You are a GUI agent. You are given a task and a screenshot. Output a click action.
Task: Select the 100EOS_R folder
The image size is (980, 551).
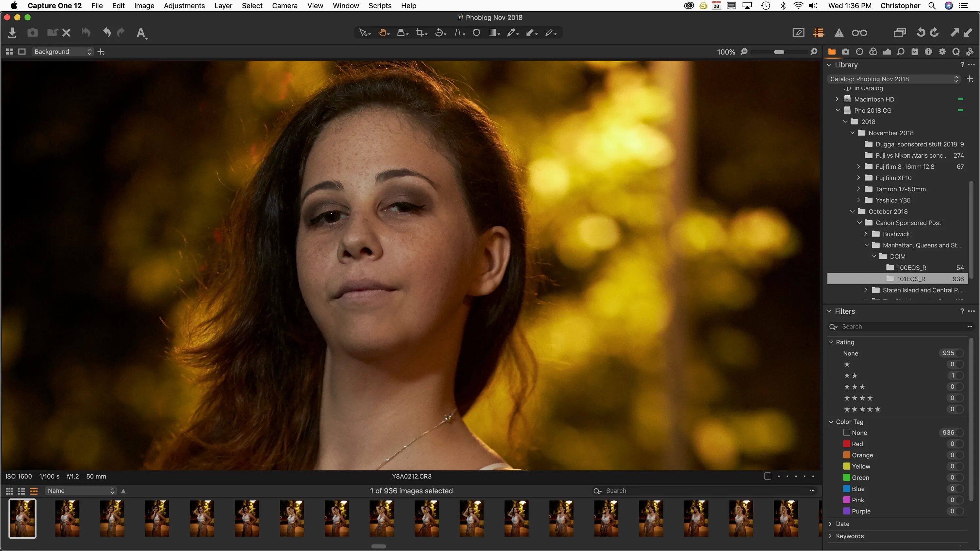[x=911, y=268]
